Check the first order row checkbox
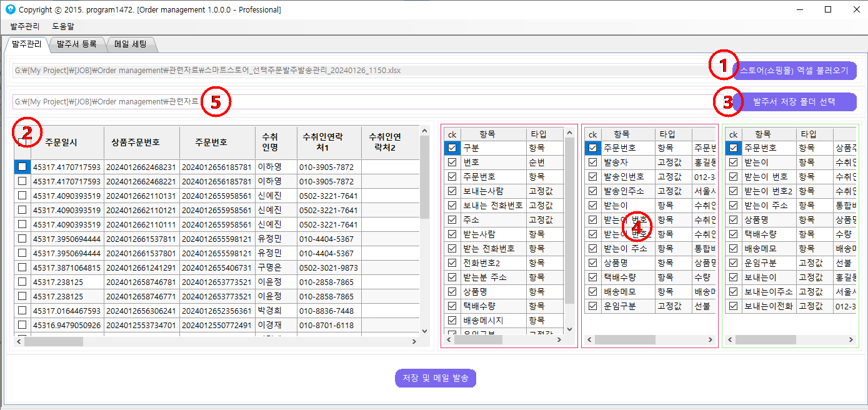This screenshot has width=868, height=410. click(x=21, y=166)
